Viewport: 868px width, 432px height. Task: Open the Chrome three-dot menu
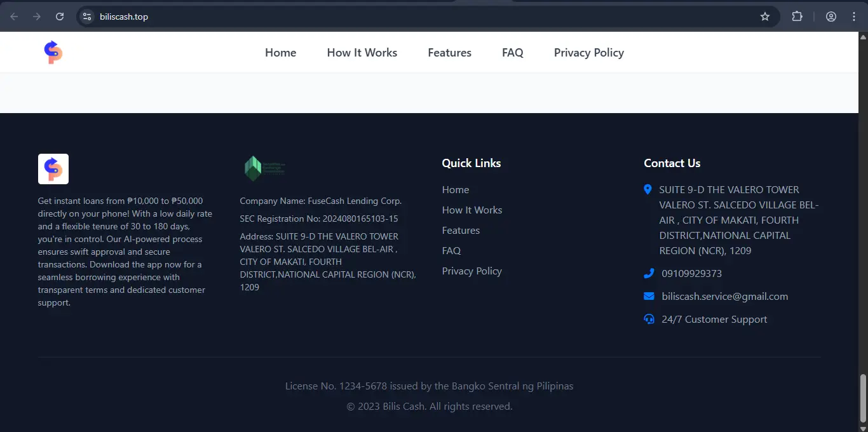click(854, 17)
